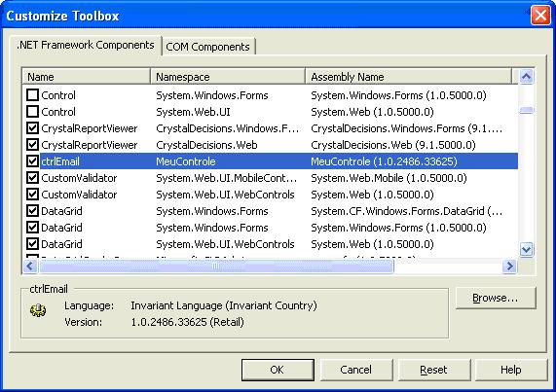Uncheck the CrystalDecisions.Web CrystalReportViewer checkbox

pyautogui.click(x=33, y=145)
